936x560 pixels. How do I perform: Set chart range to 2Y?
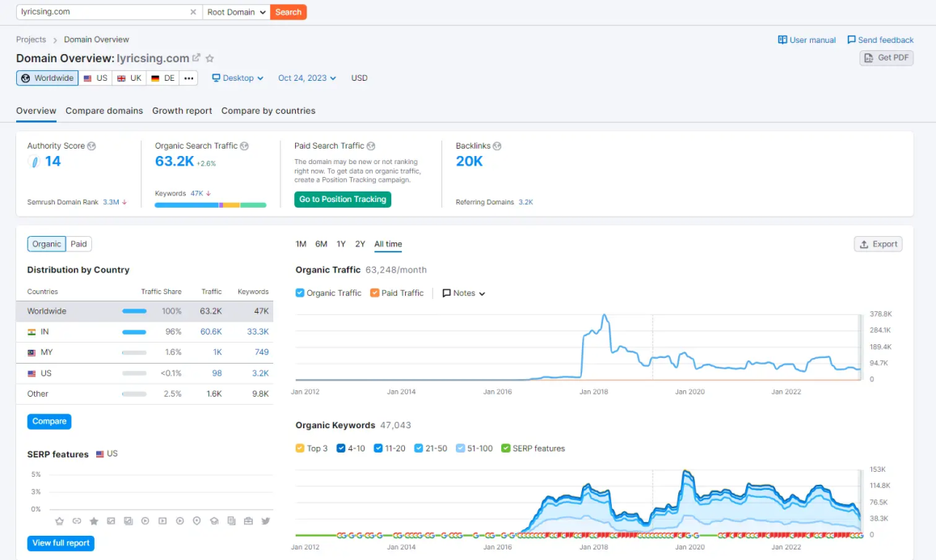coord(360,244)
